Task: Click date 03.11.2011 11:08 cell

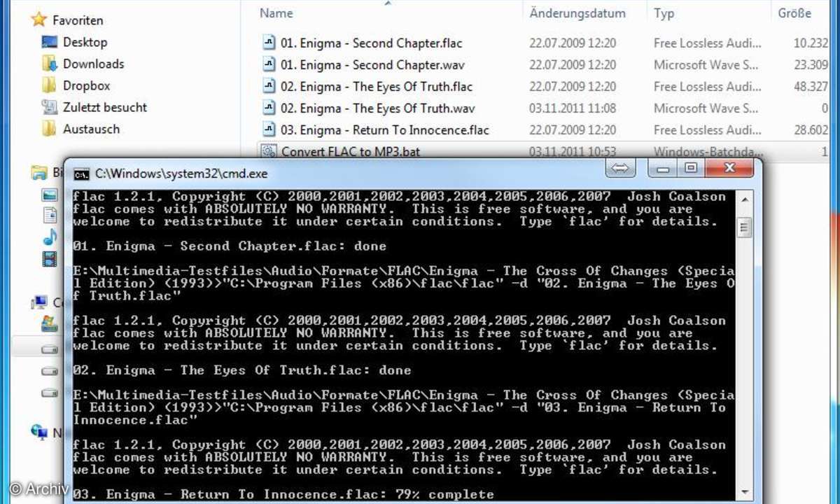Action: (x=573, y=108)
